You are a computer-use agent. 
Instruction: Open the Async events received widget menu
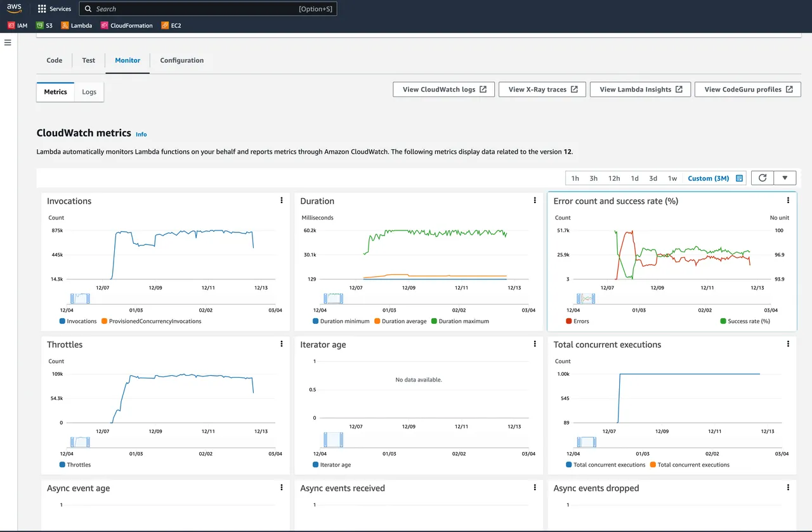(x=535, y=488)
